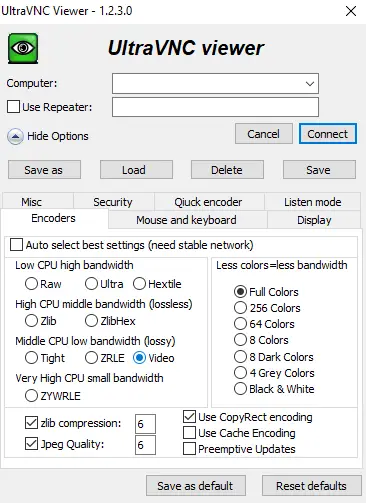The image size is (366, 503).
Task: Tick Auto select best settings
Action: click(x=17, y=245)
